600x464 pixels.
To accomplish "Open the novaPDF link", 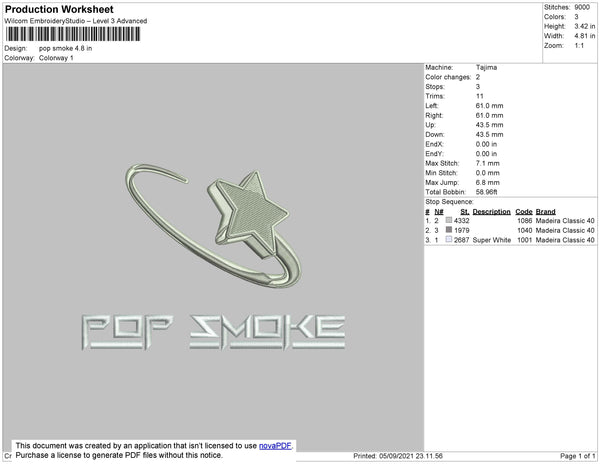I will click(275, 446).
